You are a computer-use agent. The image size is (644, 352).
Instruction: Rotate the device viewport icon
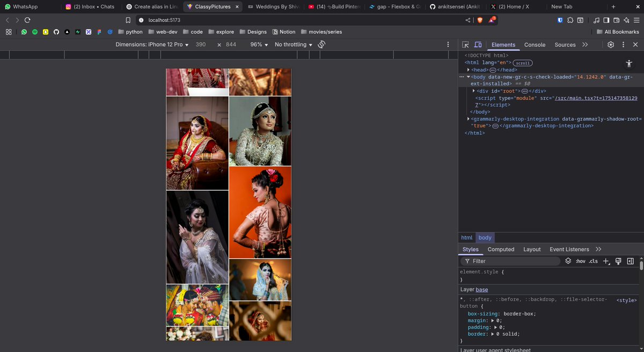(321, 44)
